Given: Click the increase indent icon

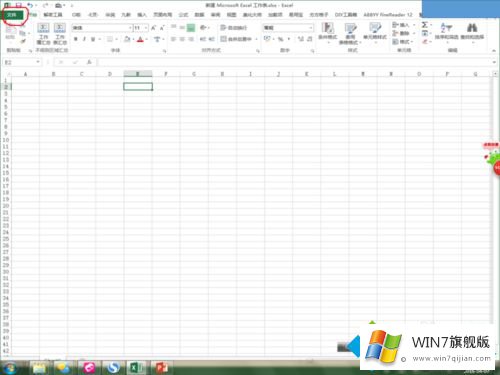Looking at the screenshot, I should tap(211, 39).
